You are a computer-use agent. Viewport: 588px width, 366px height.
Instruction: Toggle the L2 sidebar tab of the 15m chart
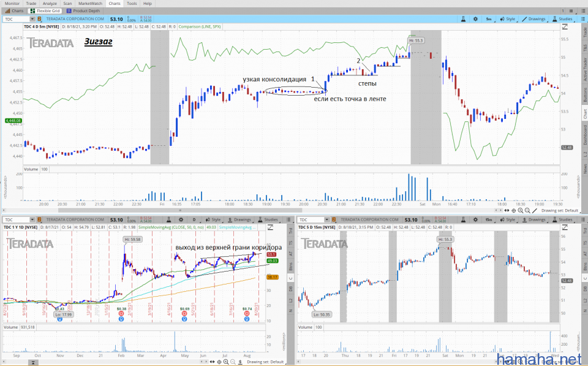point(584,300)
